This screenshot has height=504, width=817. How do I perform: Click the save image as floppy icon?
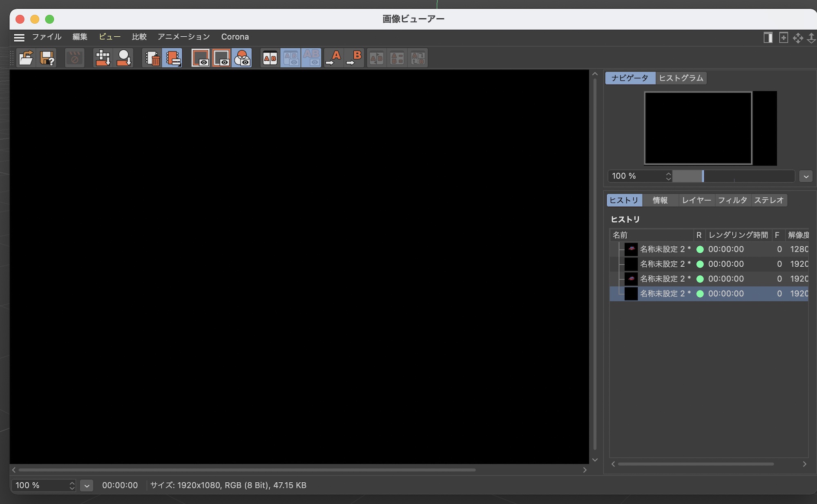point(47,58)
